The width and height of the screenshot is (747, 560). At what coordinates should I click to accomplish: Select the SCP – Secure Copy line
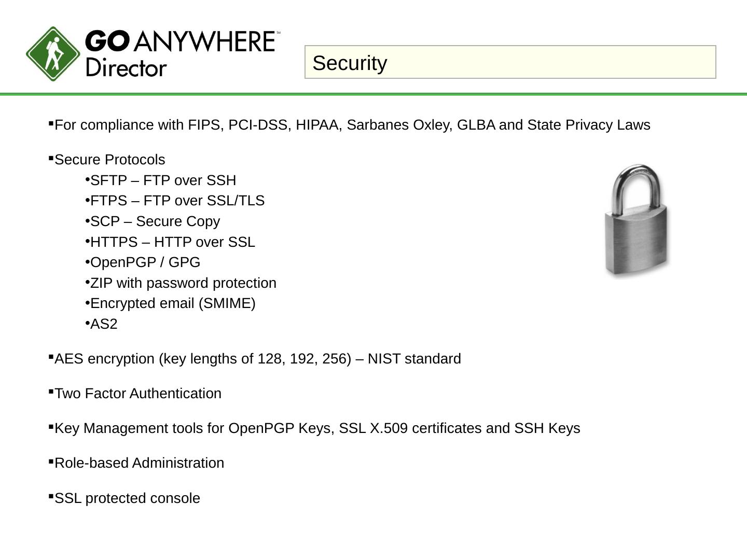155,221
